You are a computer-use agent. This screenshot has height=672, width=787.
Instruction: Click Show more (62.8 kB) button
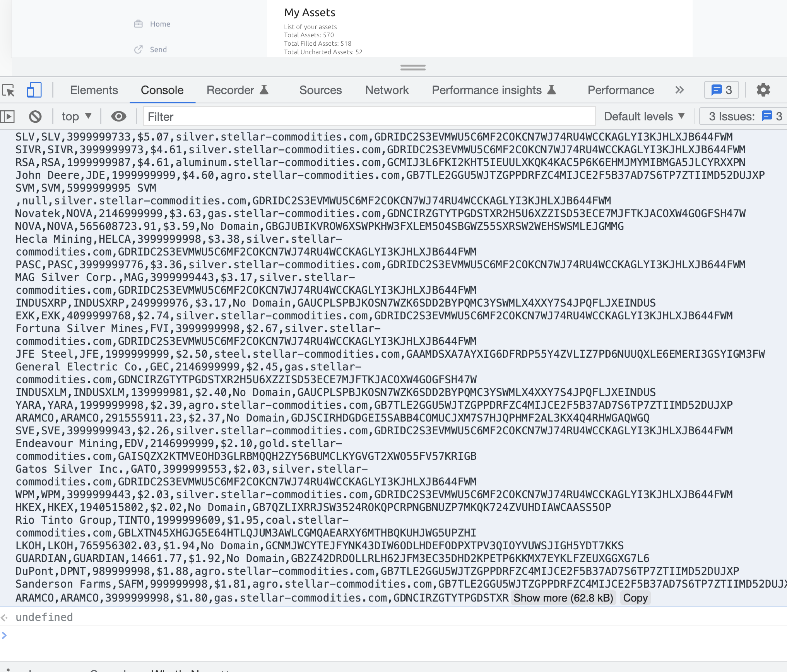click(x=563, y=598)
